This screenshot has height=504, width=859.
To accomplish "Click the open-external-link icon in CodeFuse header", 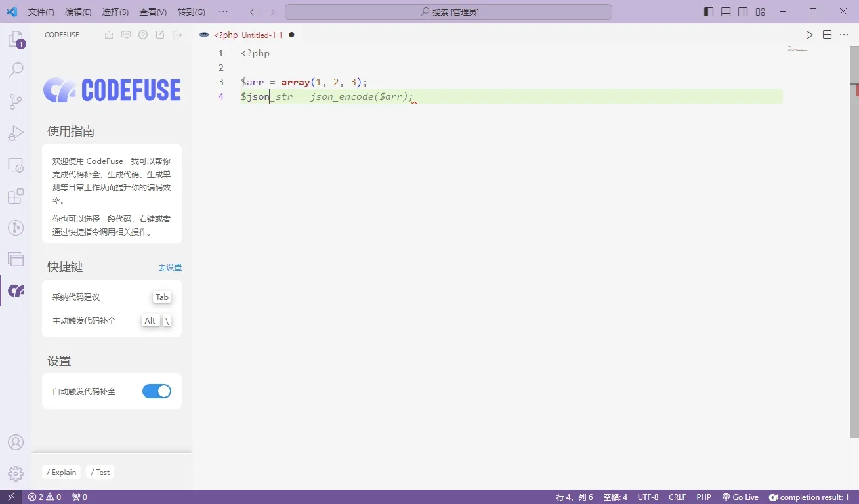I will pyautogui.click(x=160, y=35).
